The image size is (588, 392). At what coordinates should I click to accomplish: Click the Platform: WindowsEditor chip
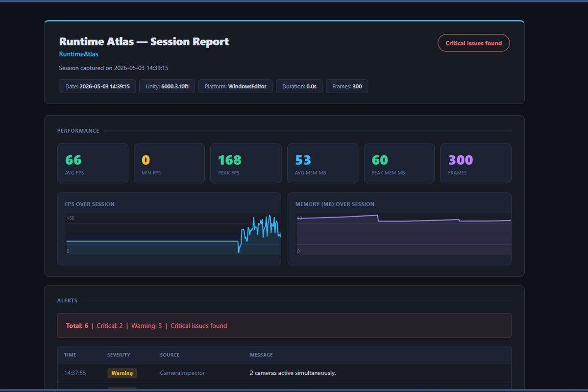[235, 86]
